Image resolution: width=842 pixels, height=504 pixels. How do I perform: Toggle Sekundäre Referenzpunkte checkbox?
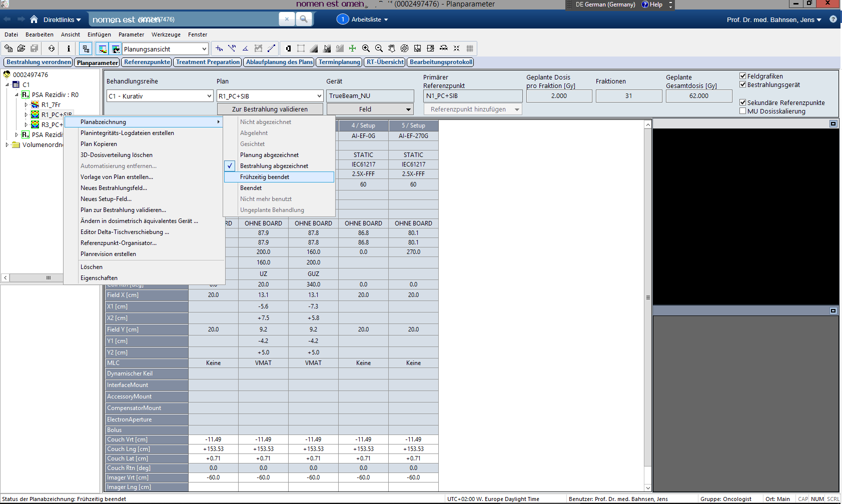[743, 102]
